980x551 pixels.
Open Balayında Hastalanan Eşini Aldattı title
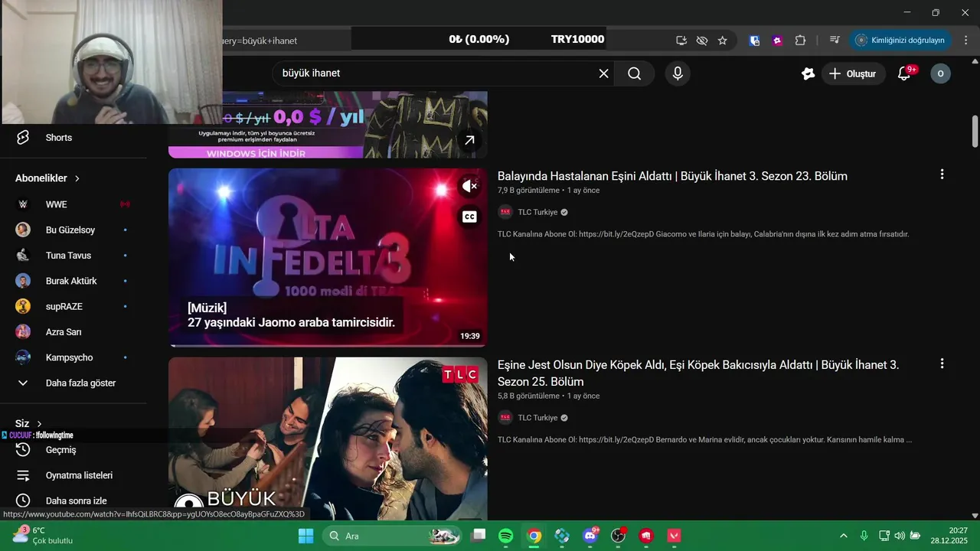(672, 176)
